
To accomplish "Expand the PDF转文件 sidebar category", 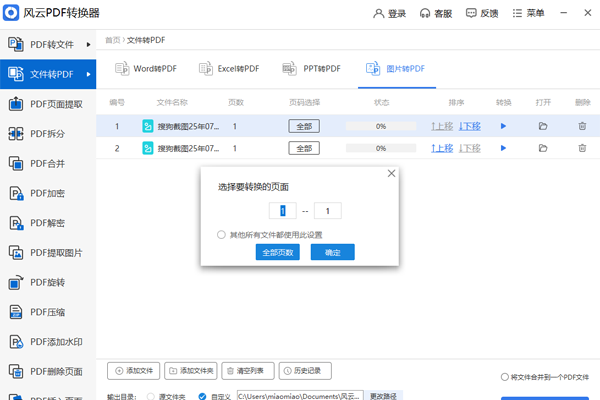I will click(x=48, y=45).
